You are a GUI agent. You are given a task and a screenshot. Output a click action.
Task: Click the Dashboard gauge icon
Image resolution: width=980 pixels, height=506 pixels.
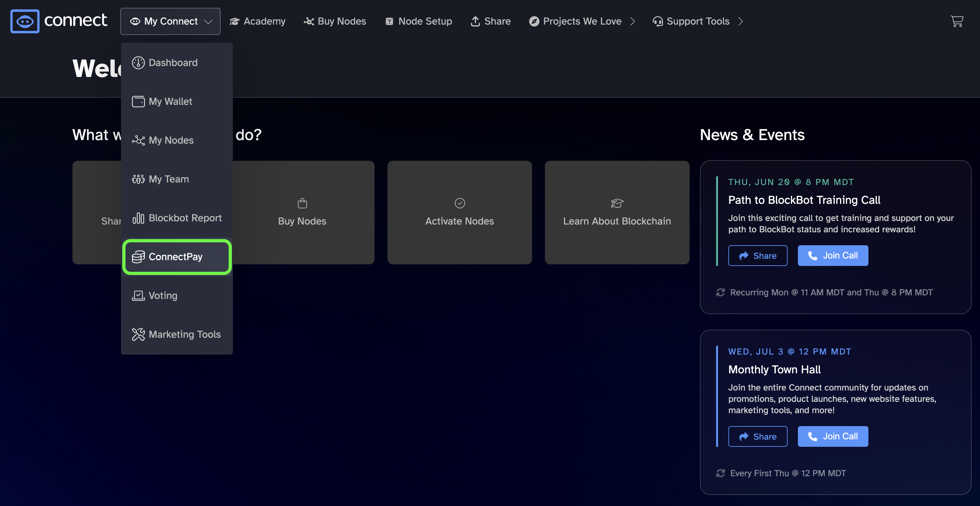(138, 63)
